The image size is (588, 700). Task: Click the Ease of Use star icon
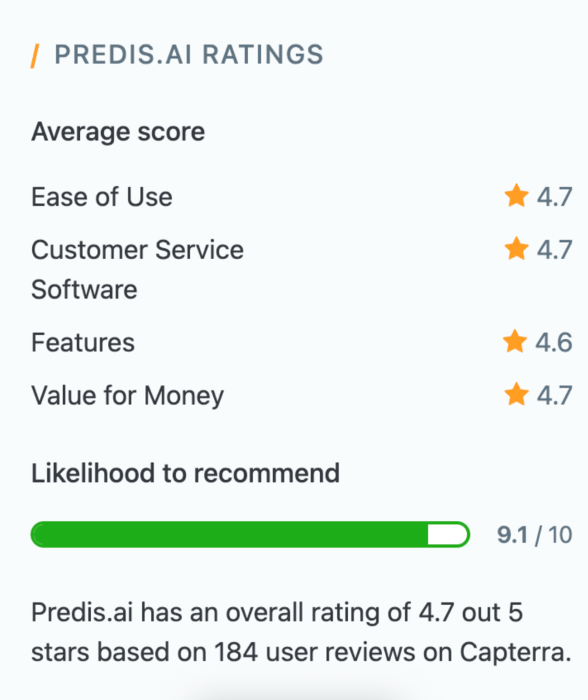click(516, 197)
